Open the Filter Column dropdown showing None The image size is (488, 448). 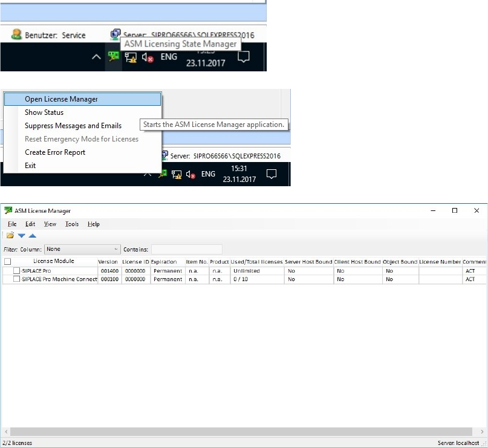point(82,249)
